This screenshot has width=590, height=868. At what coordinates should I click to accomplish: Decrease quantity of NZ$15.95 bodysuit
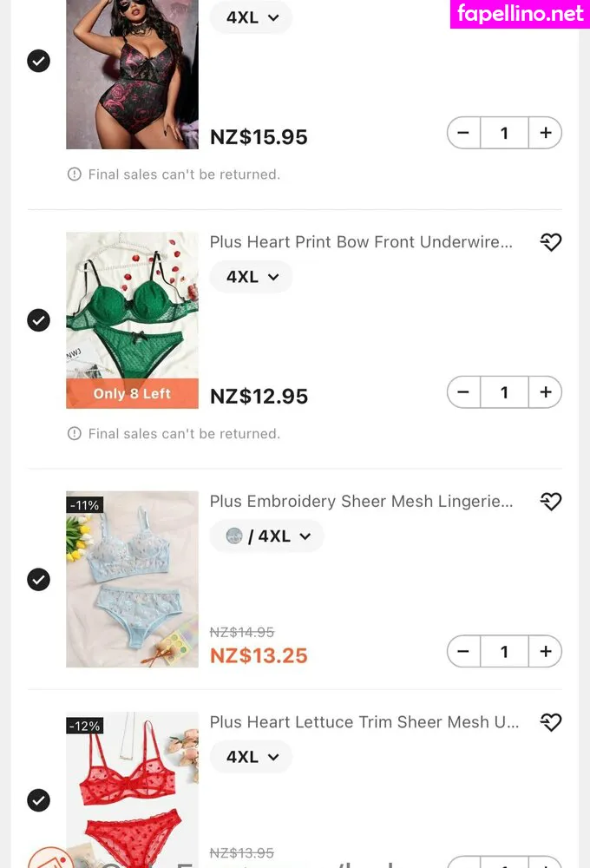(x=463, y=133)
